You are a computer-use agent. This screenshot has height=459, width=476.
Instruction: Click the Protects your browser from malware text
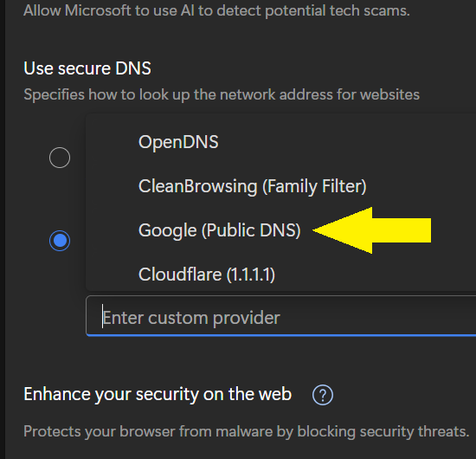(x=247, y=431)
